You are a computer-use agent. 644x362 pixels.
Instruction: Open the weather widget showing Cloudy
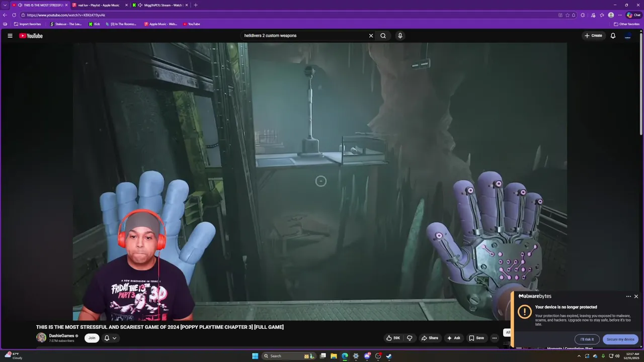(x=13, y=356)
